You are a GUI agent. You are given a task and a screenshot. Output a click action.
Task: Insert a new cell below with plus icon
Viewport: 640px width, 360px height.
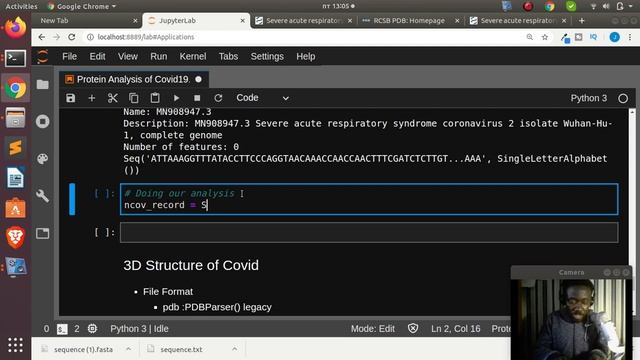[x=92, y=98]
